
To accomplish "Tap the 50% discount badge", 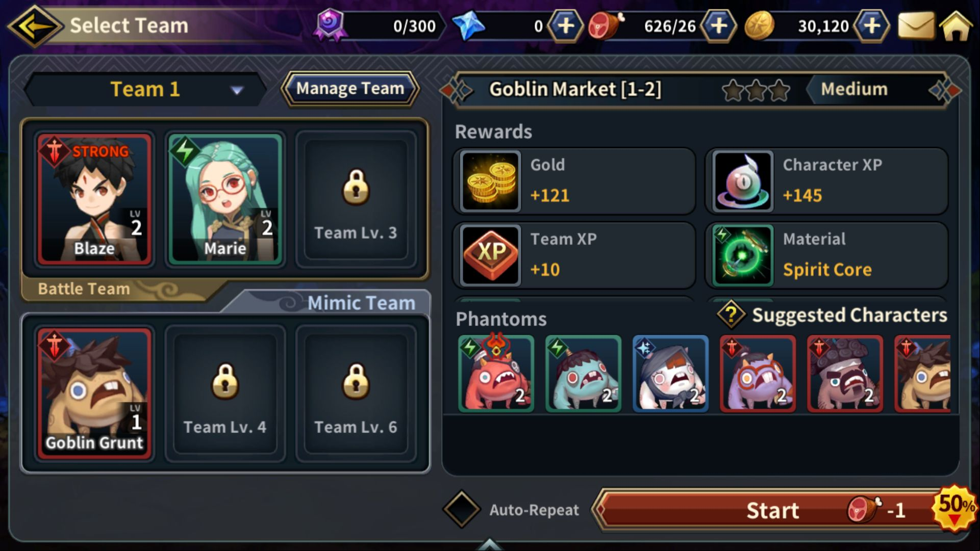I will coord(955,508).
